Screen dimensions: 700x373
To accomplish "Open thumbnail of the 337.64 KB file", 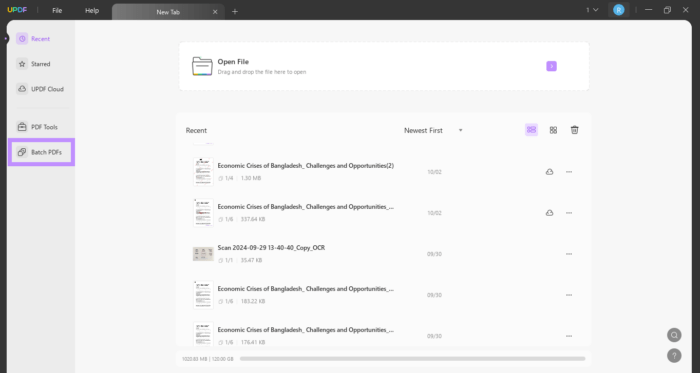I will 203,213.
